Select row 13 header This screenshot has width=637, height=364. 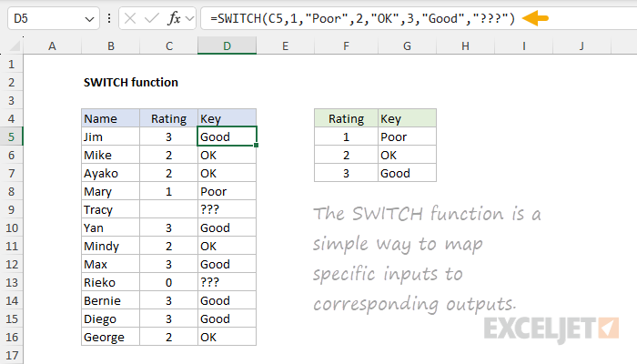tap(11, 282)
